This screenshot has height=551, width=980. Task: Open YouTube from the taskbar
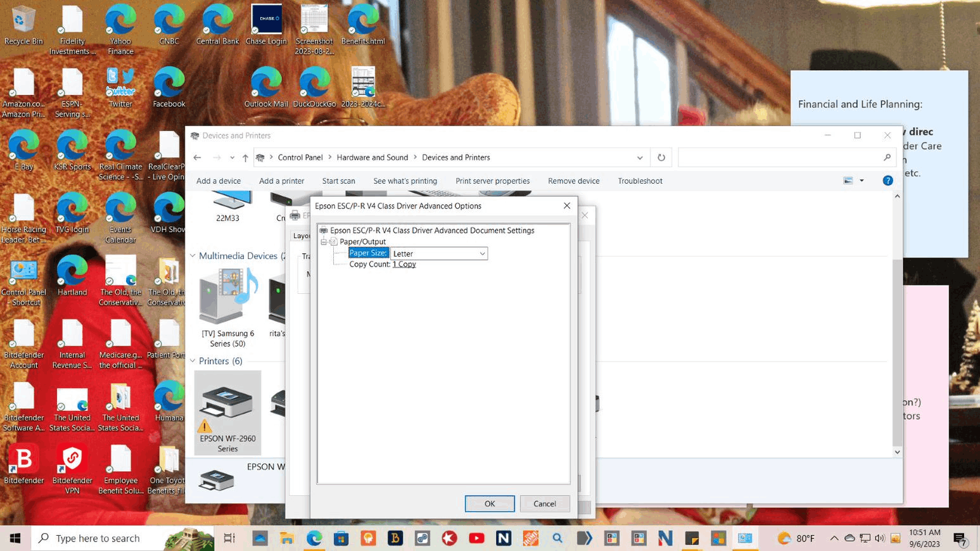pos(476,538)
